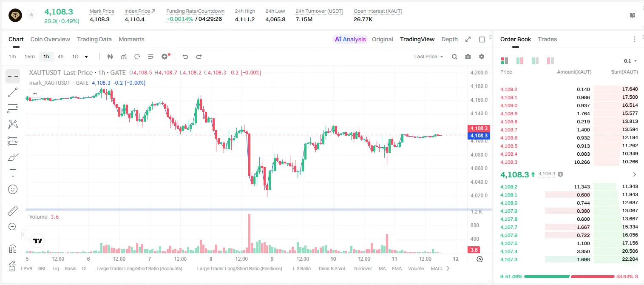Select the text annotation tool
This screenshot has width=644, height=285.
click(13, 173)
